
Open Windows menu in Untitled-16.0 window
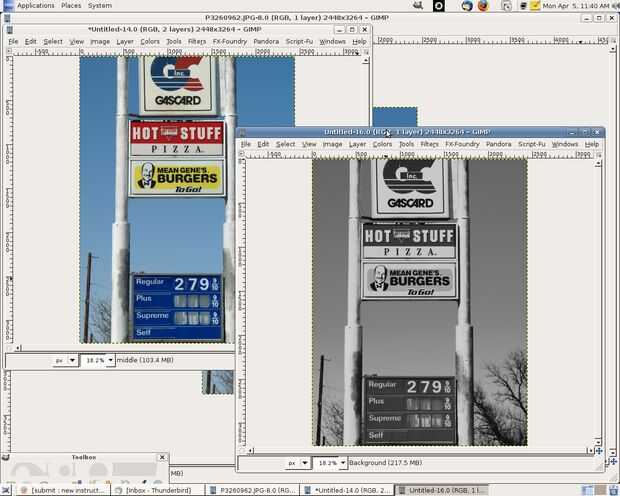coord(565,144)
